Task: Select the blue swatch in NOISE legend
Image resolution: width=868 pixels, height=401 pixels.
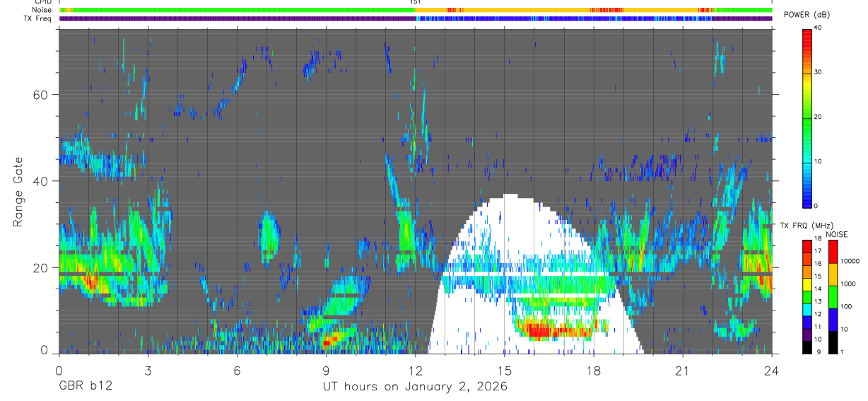Action: click(833, 320)
